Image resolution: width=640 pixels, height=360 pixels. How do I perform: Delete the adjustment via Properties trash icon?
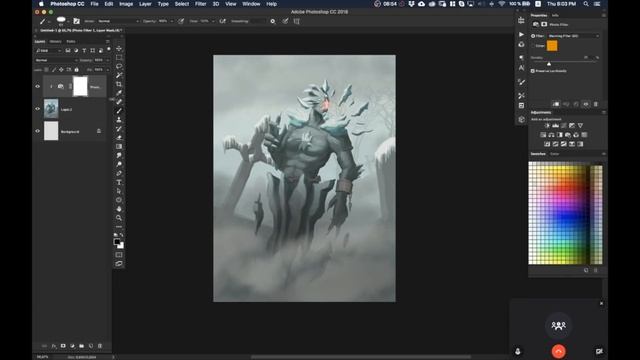pyautogui.click(x=596, y=104)
